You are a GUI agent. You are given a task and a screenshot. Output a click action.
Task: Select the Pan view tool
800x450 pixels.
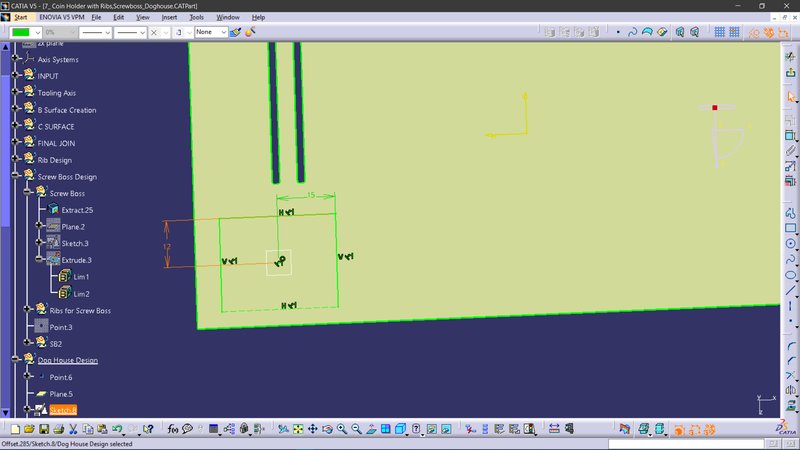tap(312, 429)
